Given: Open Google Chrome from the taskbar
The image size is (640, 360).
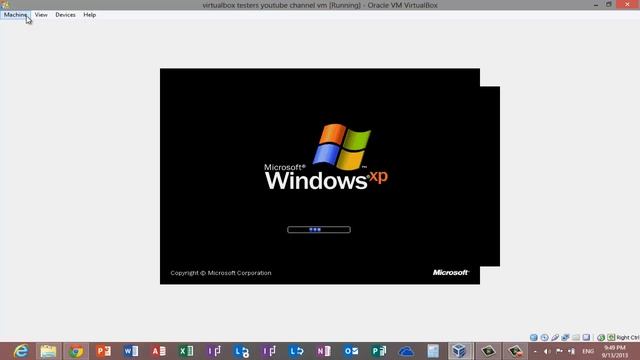Looking at the screenshot, I should [x=76, y=351].
